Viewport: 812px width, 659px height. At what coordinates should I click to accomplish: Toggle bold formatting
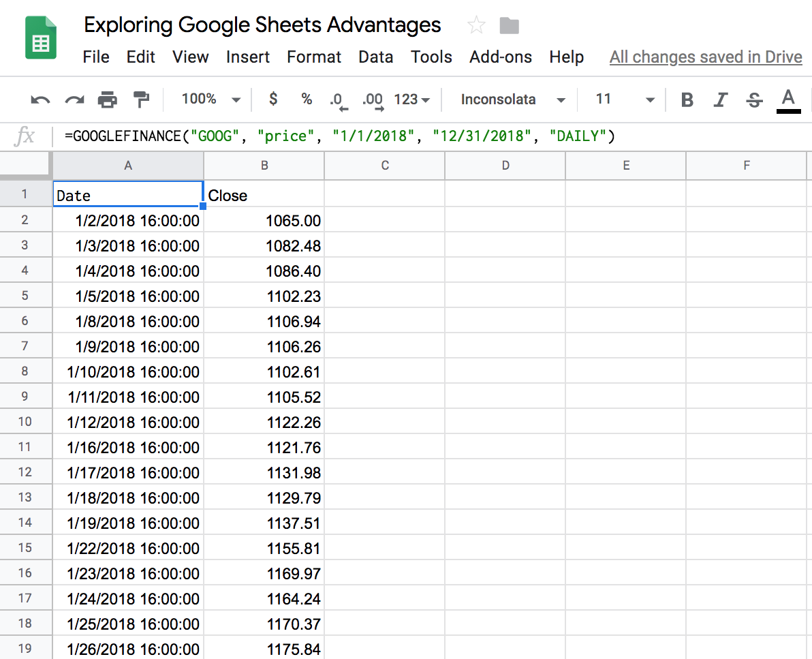click(x=687, y=99)
